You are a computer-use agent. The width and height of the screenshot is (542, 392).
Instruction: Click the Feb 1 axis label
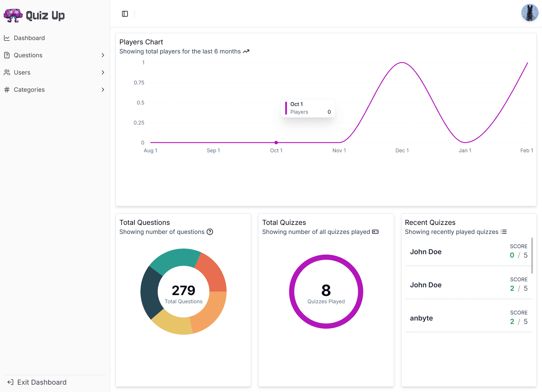click(x=526, y=150)
